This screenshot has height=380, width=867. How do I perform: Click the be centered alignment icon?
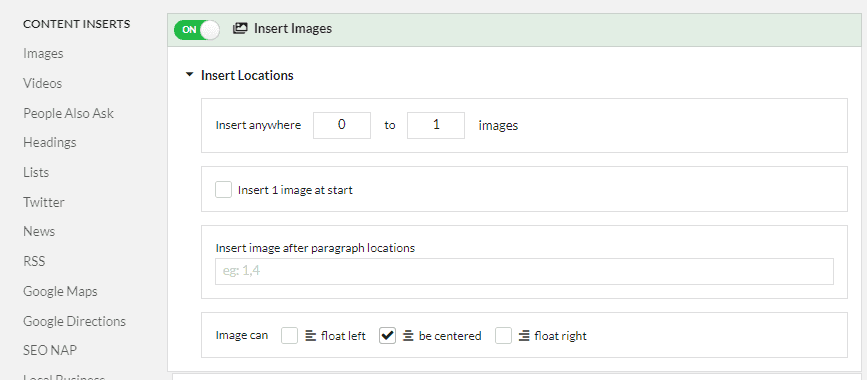[408, 336]
